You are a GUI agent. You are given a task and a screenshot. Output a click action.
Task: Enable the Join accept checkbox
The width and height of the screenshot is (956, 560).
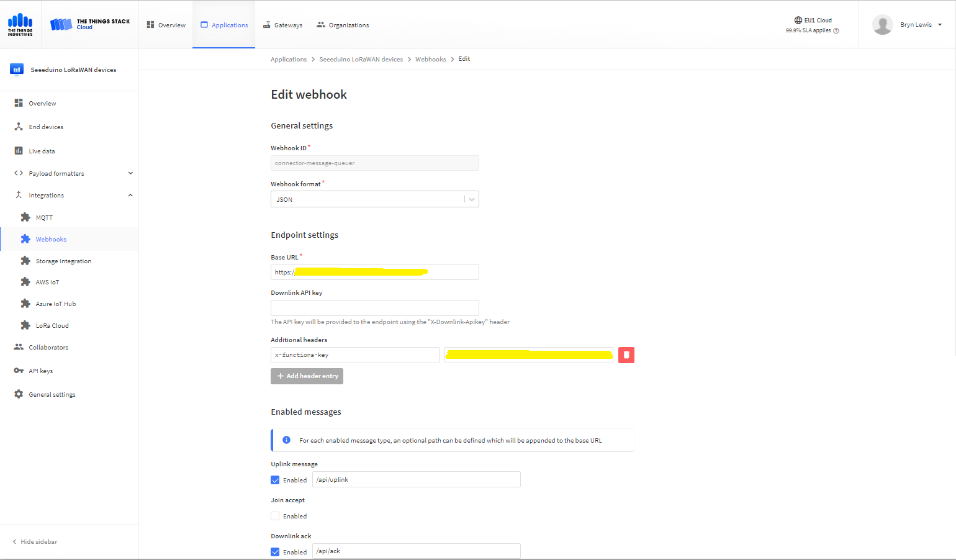[x=275, y=516]
